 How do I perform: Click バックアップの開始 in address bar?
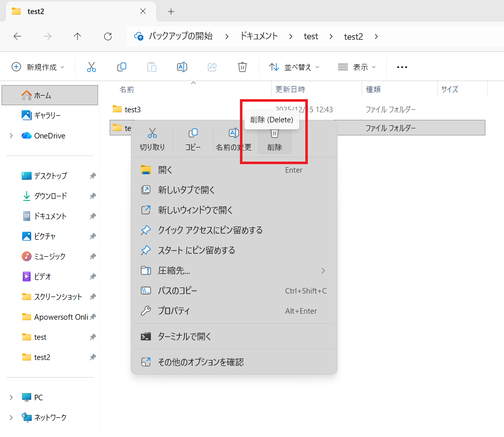[x=181, y=36]
